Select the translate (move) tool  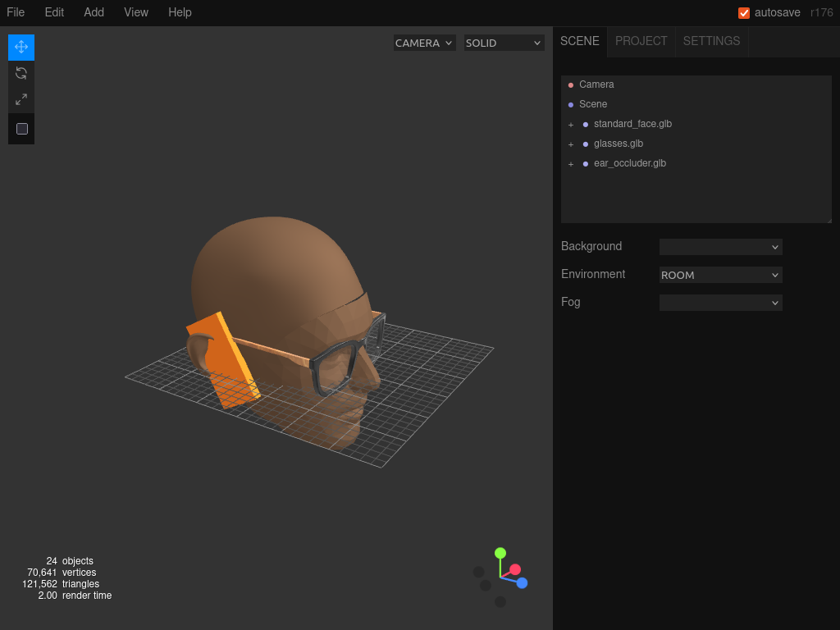click(x=21, y=47)
